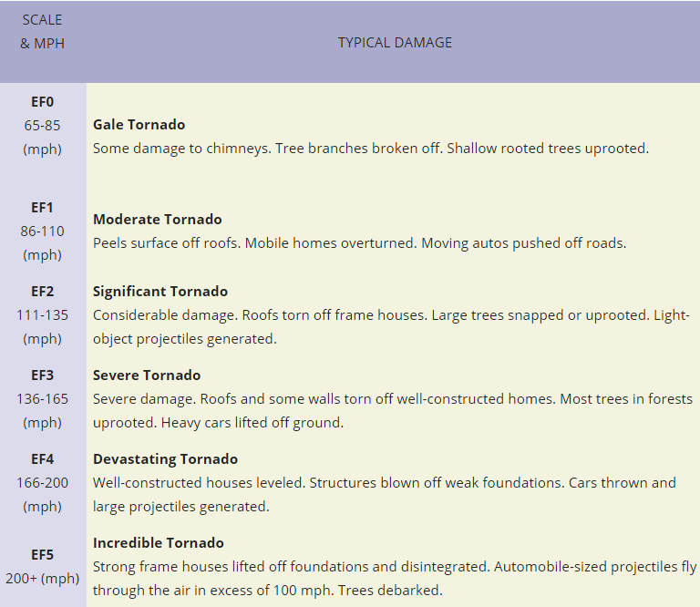
Task: Click the Devastating Tornado heading
Action: pyautogui.click(x=165, y=459)
